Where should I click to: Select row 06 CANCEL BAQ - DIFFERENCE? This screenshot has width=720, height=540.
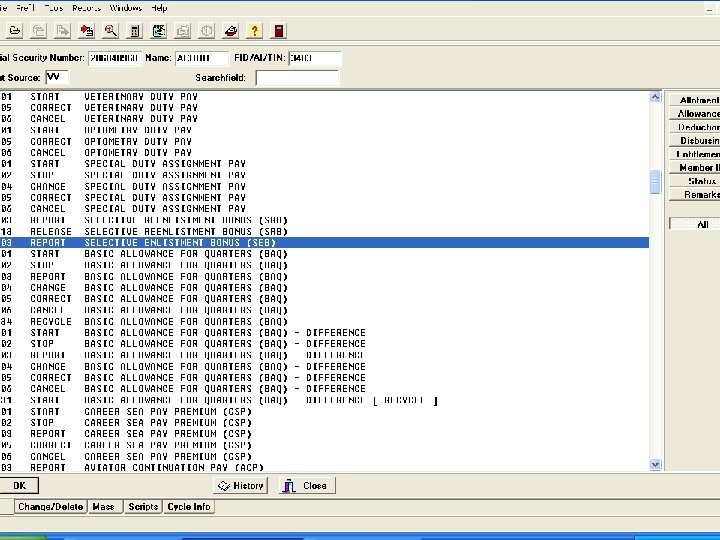point(324,388)
